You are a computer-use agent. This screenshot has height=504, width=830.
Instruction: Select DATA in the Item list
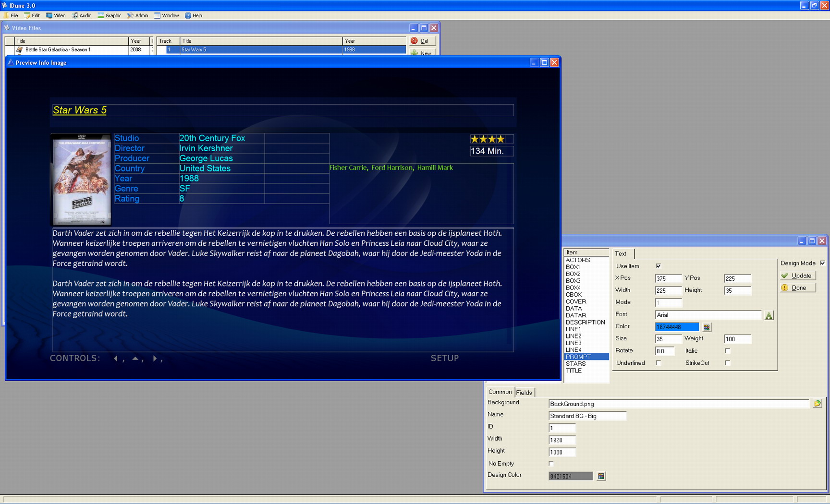coord(586,309)
